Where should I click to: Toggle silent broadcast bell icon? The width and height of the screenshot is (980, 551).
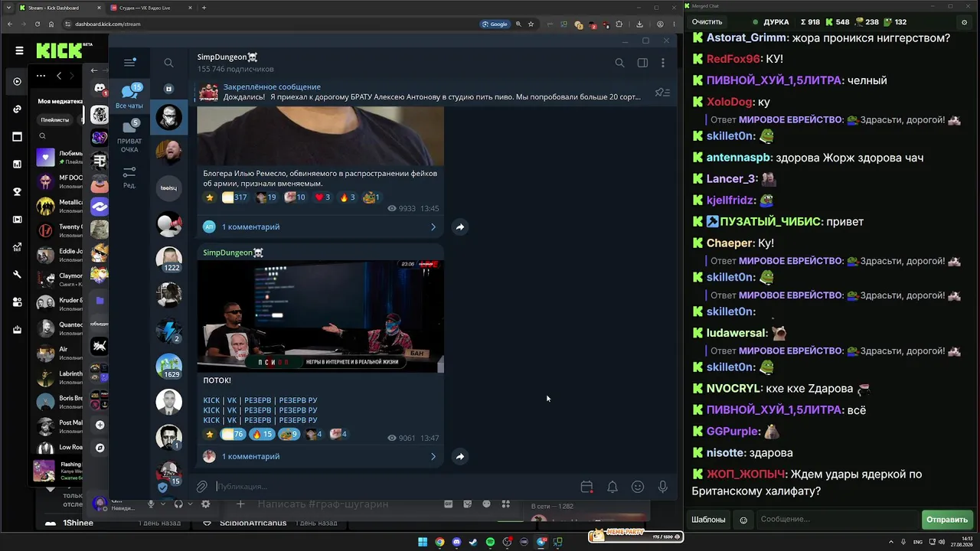coord(612,487)
